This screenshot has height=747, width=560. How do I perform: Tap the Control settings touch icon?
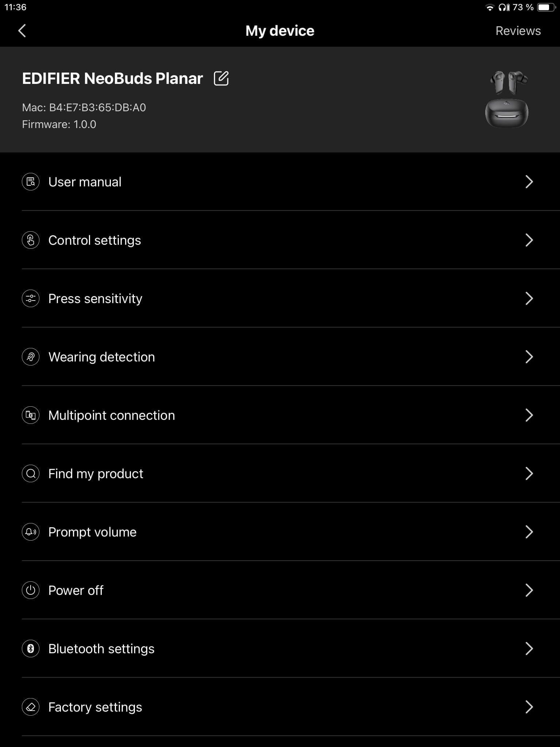tap(31, 240)
